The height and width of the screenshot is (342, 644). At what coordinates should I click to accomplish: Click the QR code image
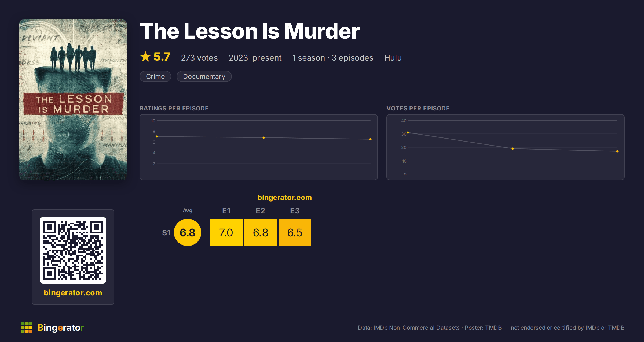73,250
